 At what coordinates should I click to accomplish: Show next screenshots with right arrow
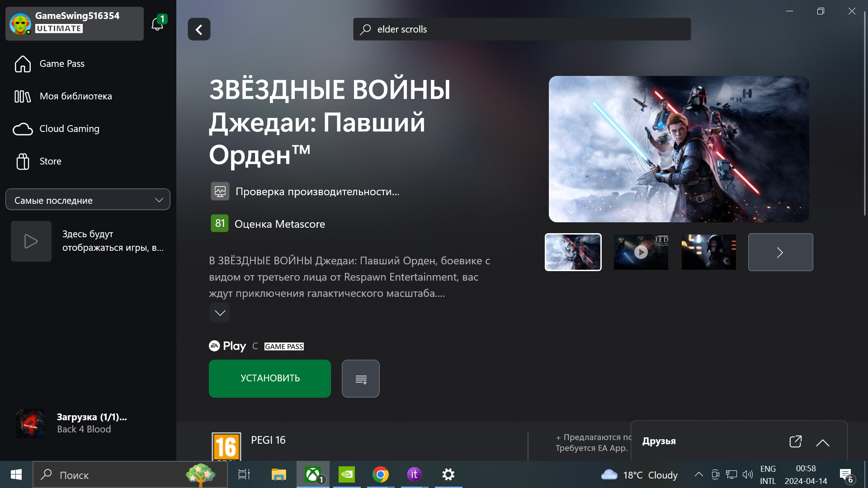click(x=780, y=252)
